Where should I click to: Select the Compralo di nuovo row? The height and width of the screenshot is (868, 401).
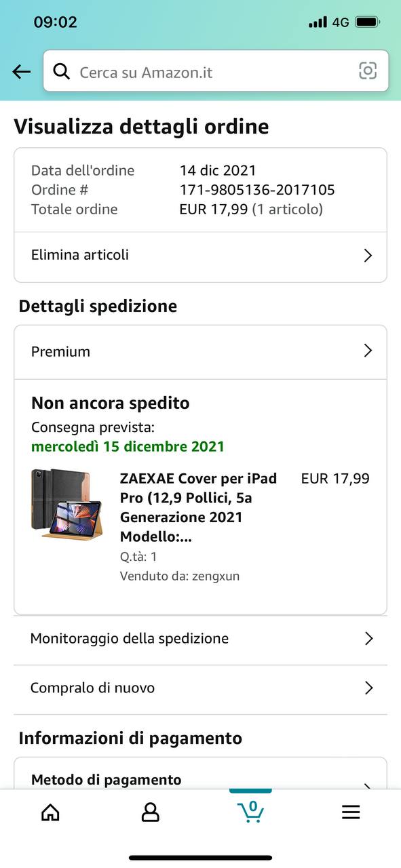pos(201,688)
